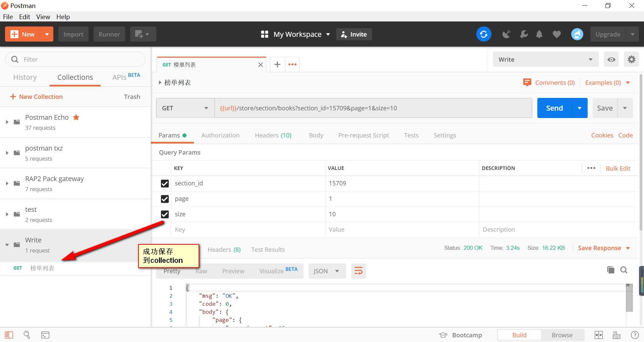The height and width of the screenshot is (342, 644).
Task: Open the Headers (10) request tab
Action: point(273,135)
